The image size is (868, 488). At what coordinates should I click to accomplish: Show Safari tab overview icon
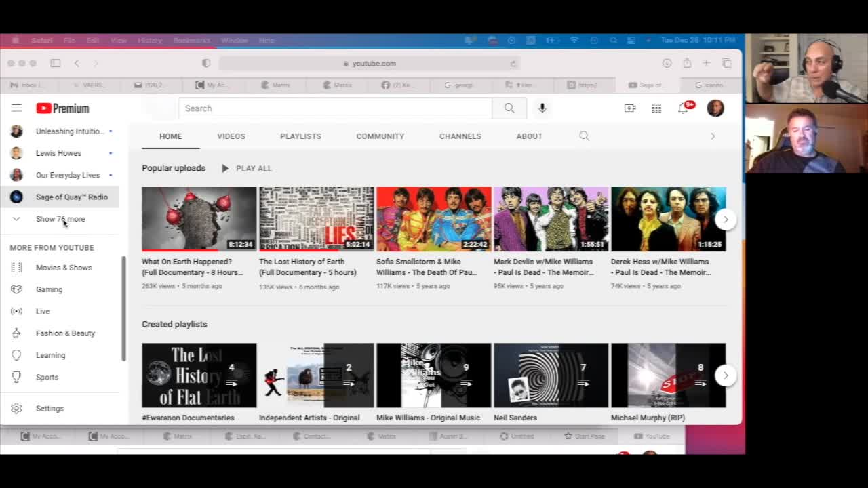point(727,63)
